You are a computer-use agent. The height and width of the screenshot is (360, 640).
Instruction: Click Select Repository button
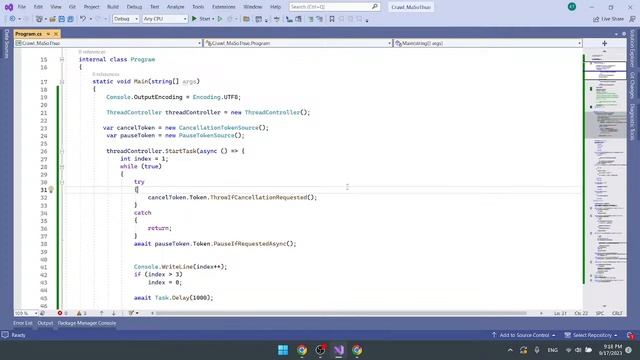pyautogui.click(x=591, y=335)
